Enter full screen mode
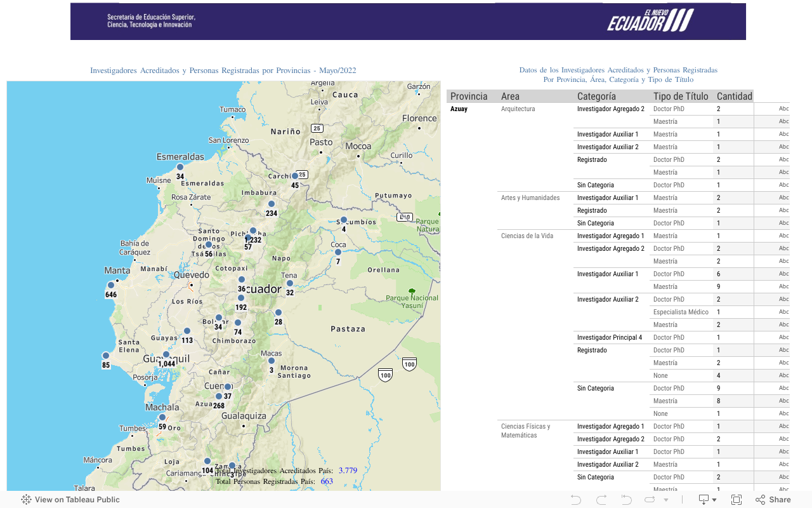 (737, 500)
